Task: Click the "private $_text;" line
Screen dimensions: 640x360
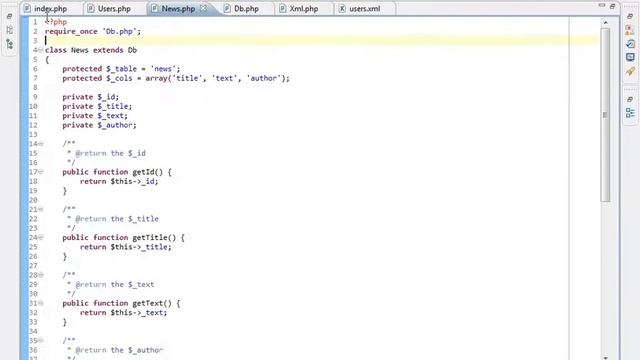Action: click(95, 116)
